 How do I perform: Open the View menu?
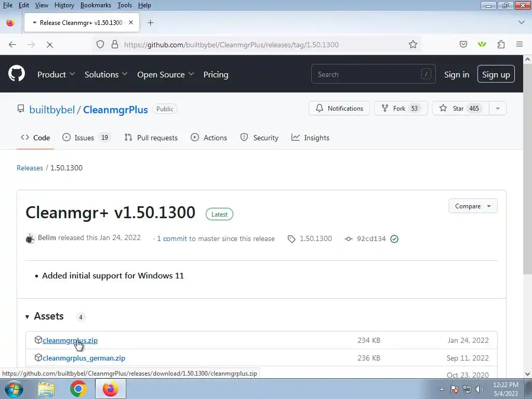42,5
